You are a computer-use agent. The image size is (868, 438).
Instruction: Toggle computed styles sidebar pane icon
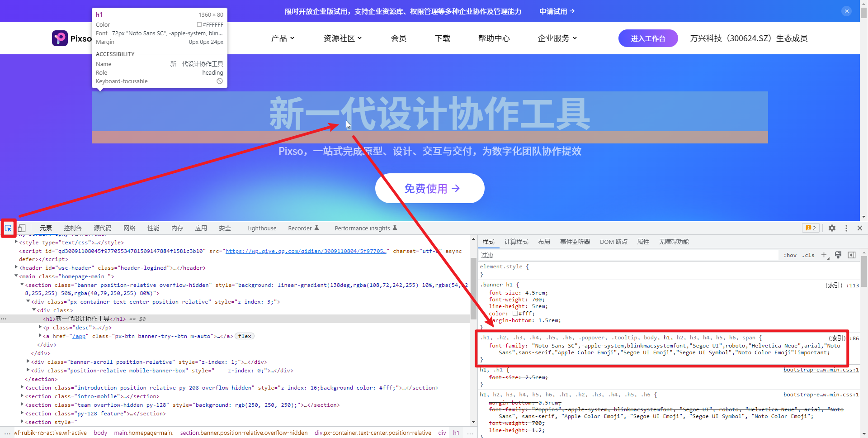click(x=852, y=255)
